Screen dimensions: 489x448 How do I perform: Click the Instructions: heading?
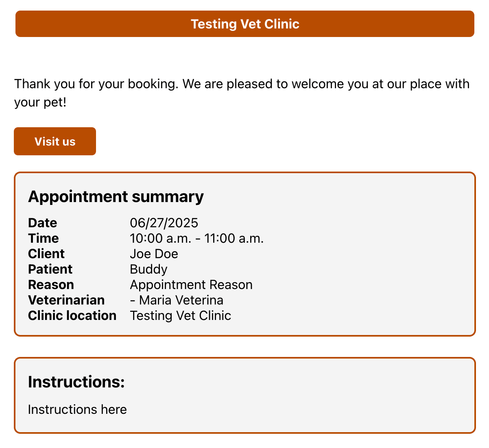coord(76,382)
